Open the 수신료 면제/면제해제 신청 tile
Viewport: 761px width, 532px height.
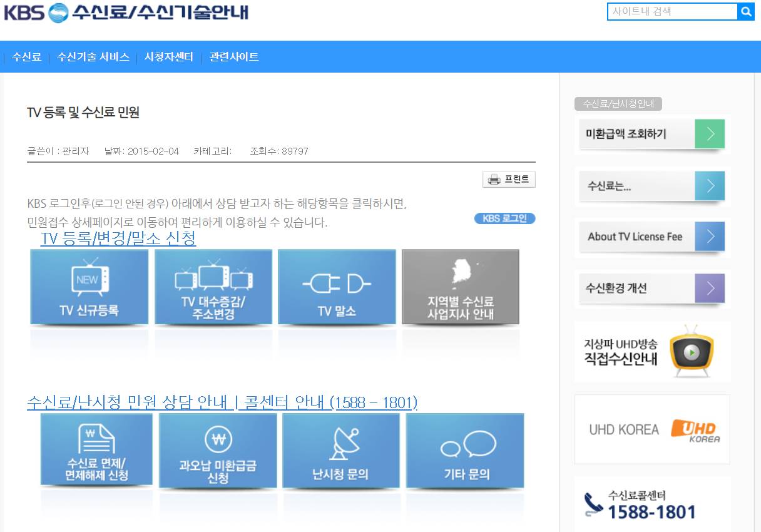96,449
